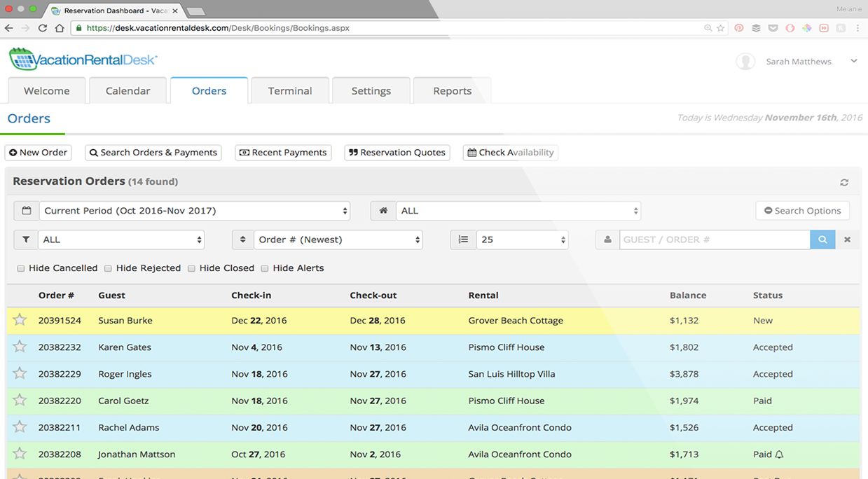
Task: Click the VacationRentalDesk logo
Action: click(x=83, y=60)
